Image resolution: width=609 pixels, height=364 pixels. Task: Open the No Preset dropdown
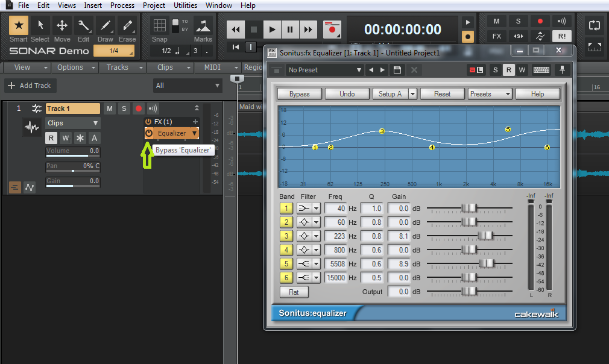pos(324,70)
